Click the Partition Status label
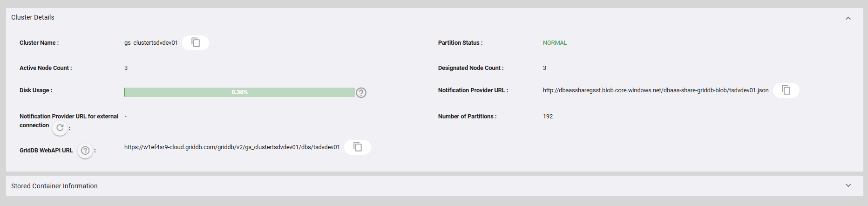This screenshot has height=206, width=868. 460,43
